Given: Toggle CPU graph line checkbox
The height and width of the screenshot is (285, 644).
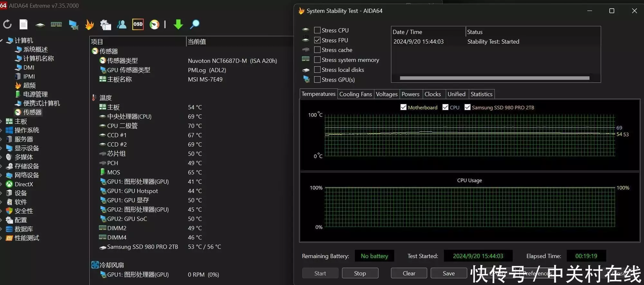Looking at the screenshot, I should [445, 107].
